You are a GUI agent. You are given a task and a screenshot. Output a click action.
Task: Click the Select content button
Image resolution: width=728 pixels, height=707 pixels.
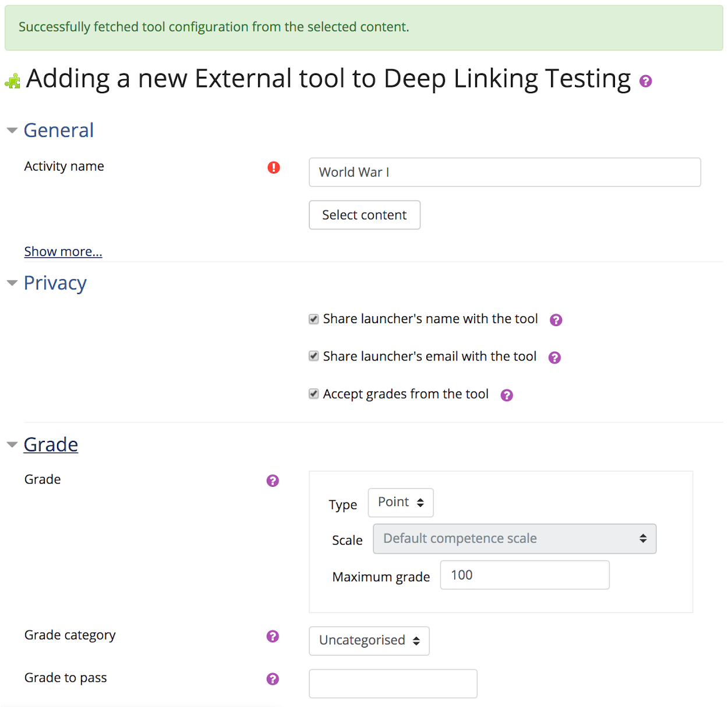(365, 215)
